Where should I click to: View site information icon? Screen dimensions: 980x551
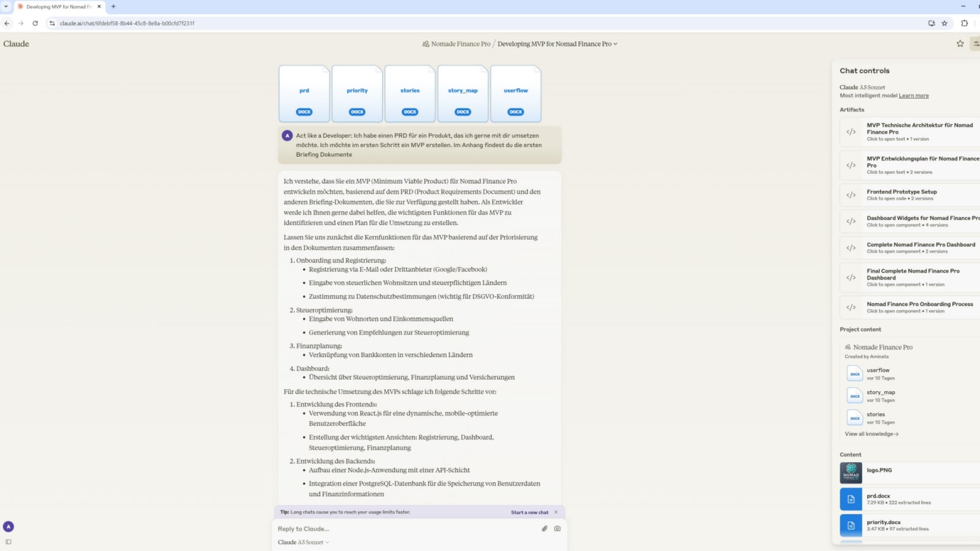coord(52,23)
